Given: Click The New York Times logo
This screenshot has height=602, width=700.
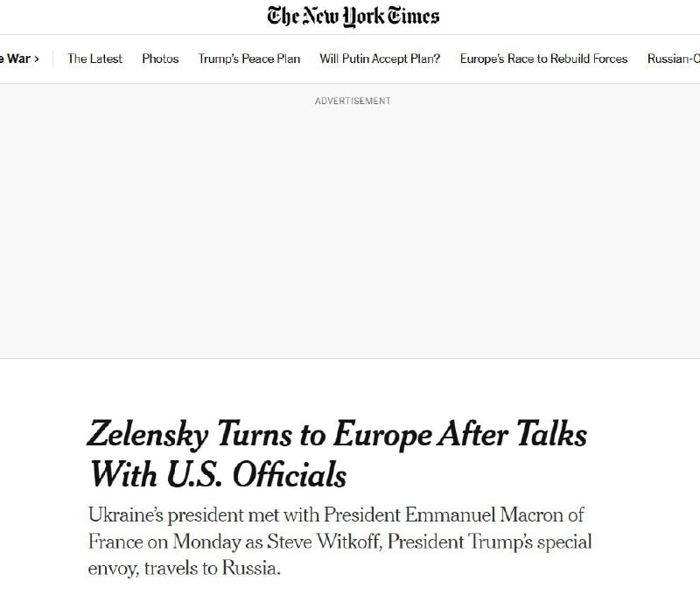Looking at the screenshot, I should point(353,16).
